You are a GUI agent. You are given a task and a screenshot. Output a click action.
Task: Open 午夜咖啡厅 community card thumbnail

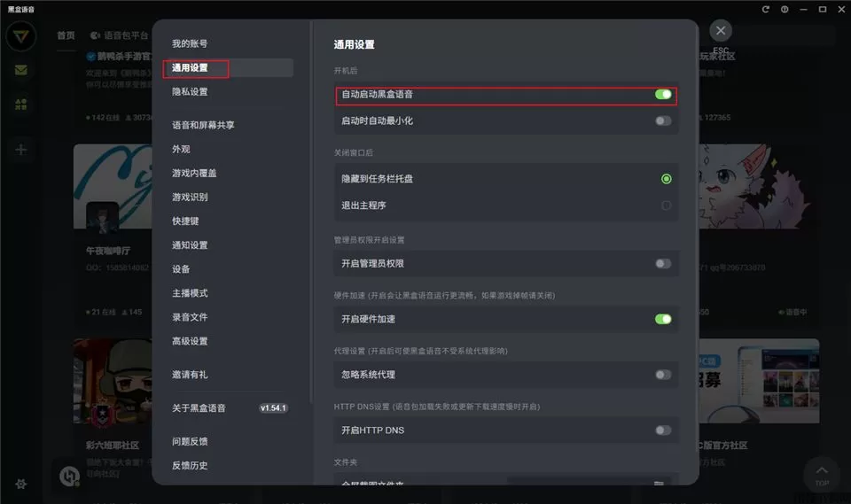tap(113, 186)
